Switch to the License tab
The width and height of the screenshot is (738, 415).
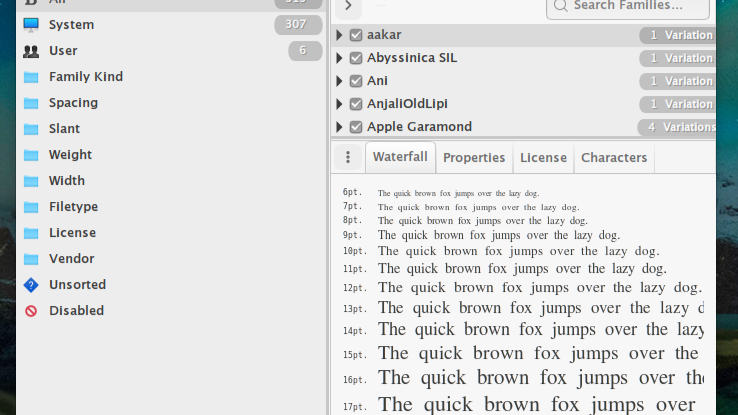coord(543,158)
